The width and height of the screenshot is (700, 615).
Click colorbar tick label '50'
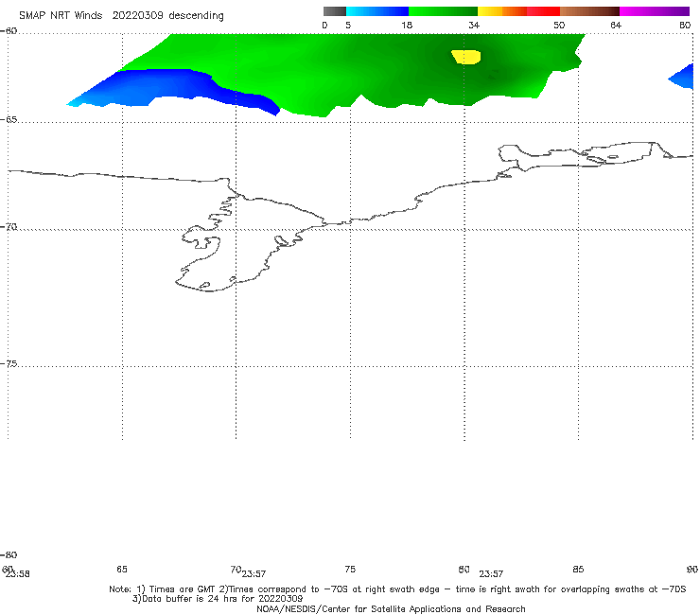(x=559, y=25)
